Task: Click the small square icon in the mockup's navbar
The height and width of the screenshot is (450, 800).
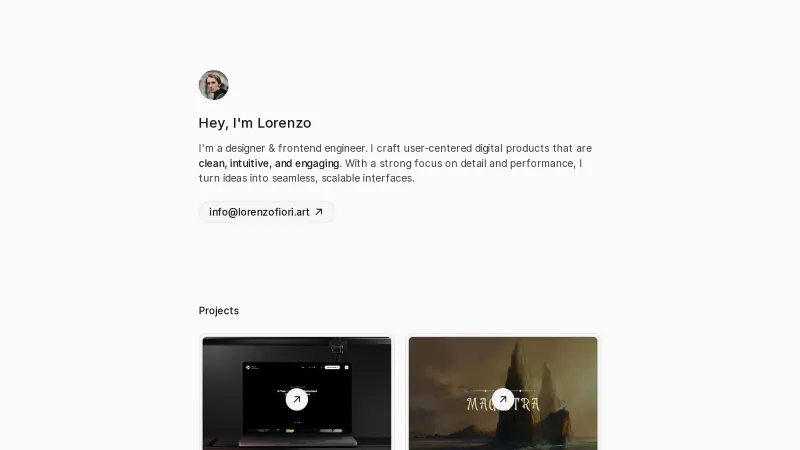Action: click(346, 367)
